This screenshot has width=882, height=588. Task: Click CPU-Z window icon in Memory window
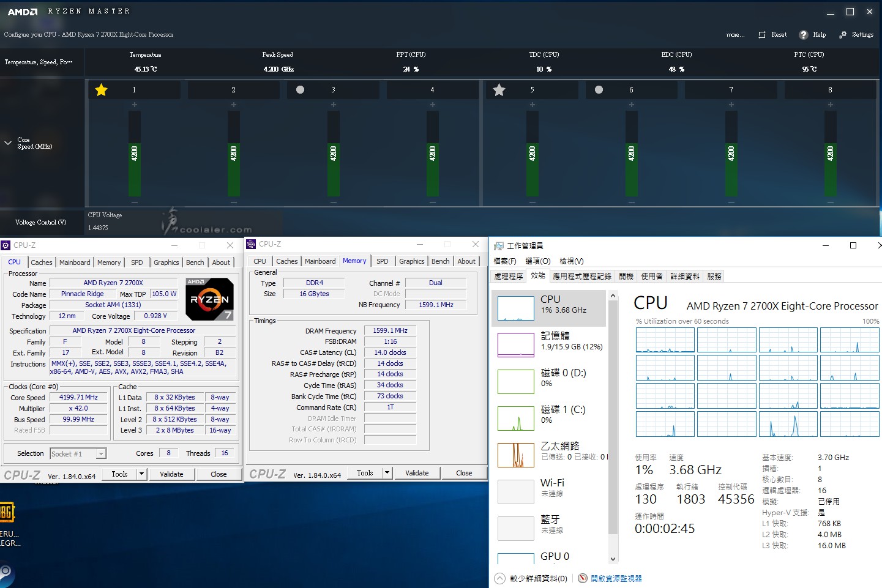coord(251,244)
